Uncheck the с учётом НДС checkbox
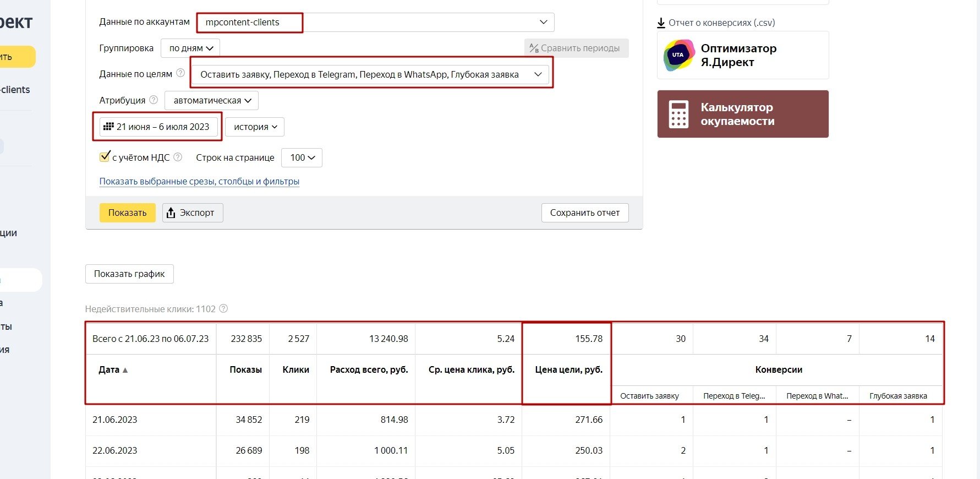 105,157
